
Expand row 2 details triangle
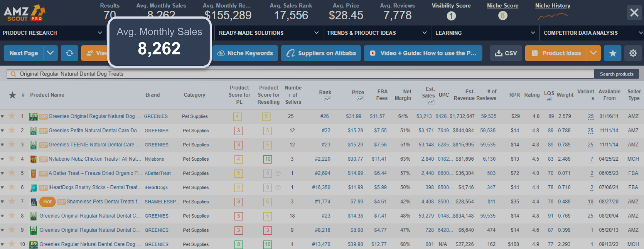click(x=3, y=131)
